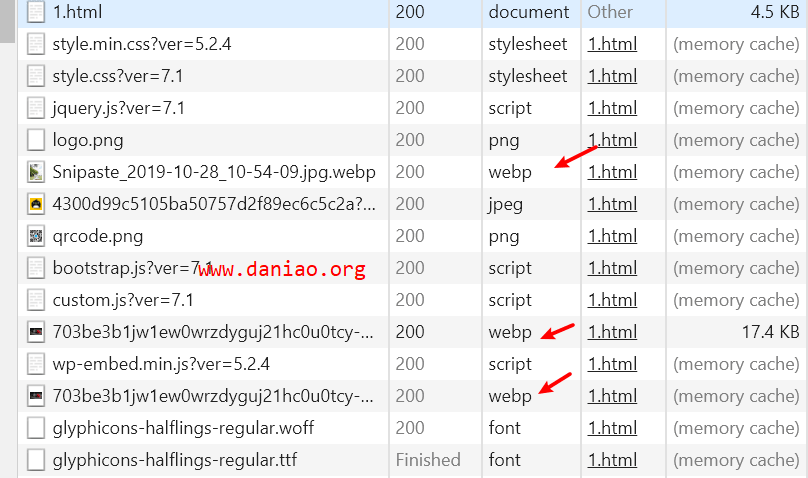The image size is (808, 478).
Task: Click the logo.png blank file icon
Action: [36, 140]
